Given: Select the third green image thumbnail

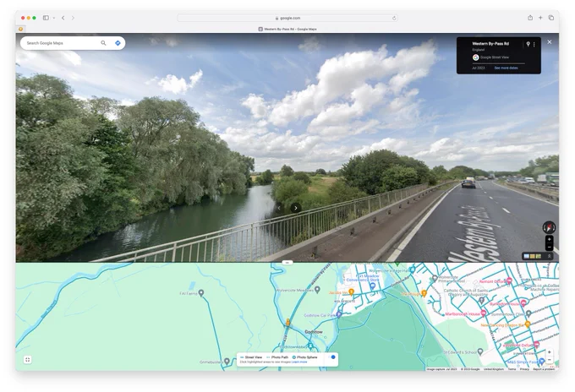Looking at the screenshot, I should tap(538, 257).
